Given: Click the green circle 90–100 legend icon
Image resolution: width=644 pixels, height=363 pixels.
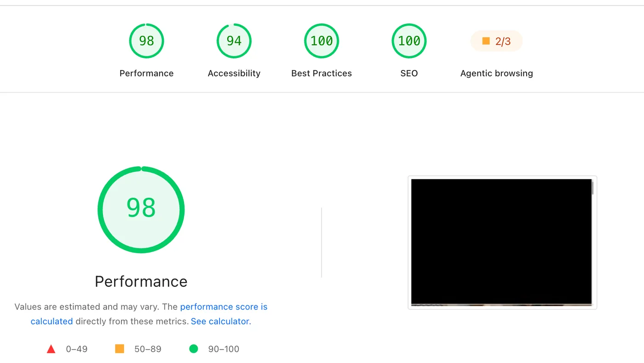Looking at the screenshot, I should click(x=194, y=349).
